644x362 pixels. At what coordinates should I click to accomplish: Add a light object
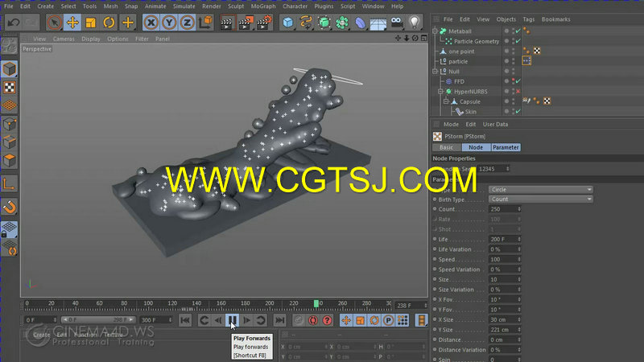(415, 23)
